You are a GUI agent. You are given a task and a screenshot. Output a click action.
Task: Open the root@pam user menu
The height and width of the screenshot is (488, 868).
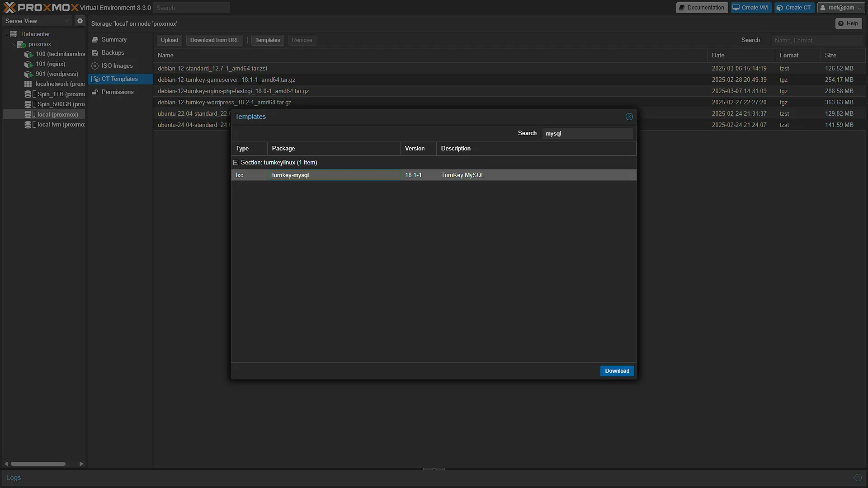[x=840, y=8]
